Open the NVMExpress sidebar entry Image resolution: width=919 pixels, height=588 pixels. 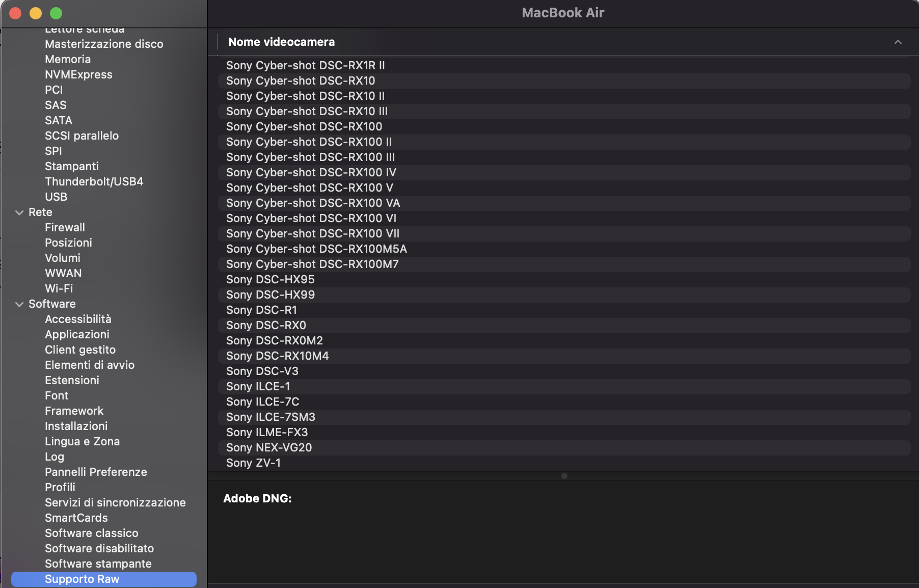click(x=78, y=75)
